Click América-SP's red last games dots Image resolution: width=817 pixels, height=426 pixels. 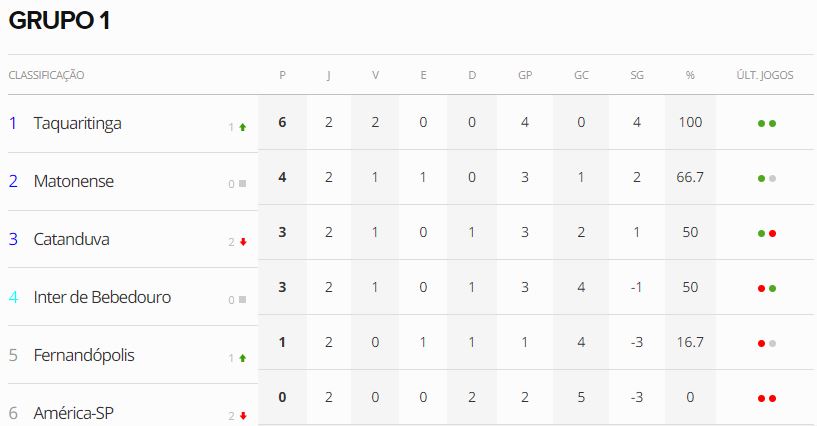point(767,398)
